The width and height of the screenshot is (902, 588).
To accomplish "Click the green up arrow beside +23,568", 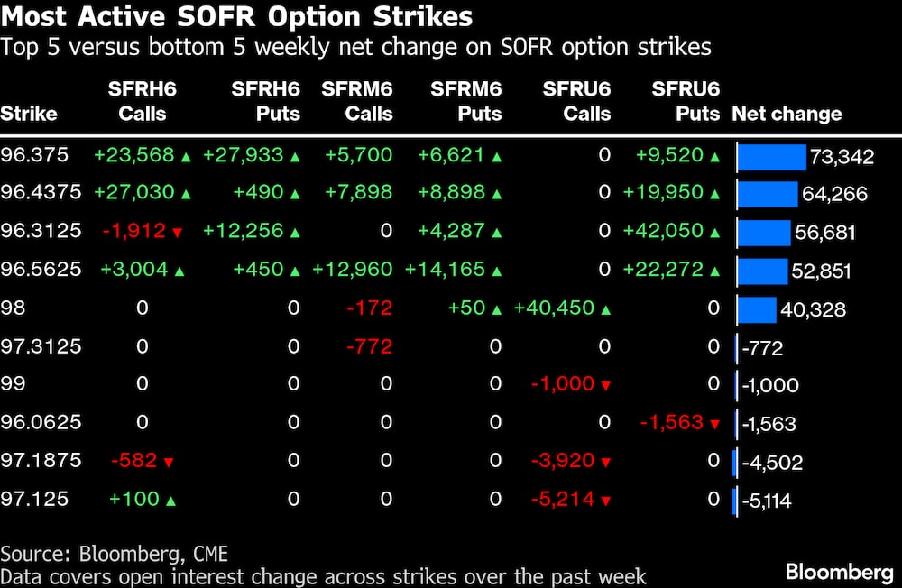I will pyautogui.click(x=186, y=156).
